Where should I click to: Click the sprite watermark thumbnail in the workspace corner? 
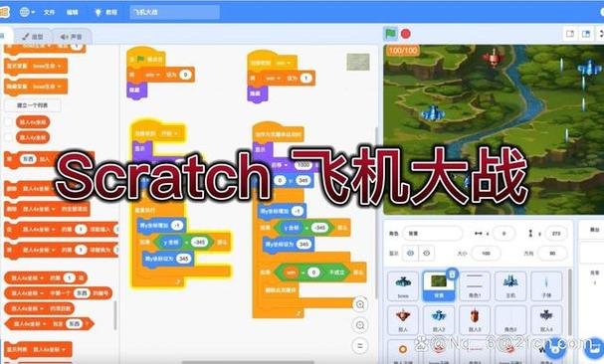(358, 62)
